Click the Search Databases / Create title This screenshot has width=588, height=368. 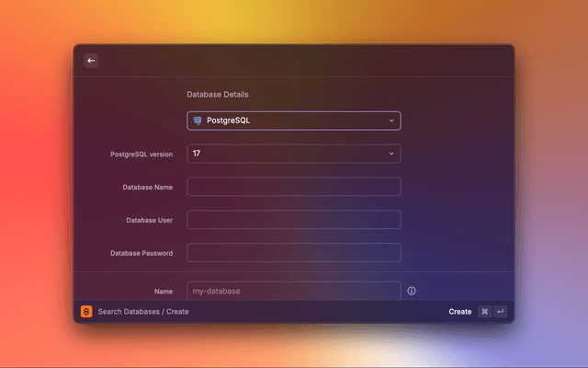pos(143,312)
